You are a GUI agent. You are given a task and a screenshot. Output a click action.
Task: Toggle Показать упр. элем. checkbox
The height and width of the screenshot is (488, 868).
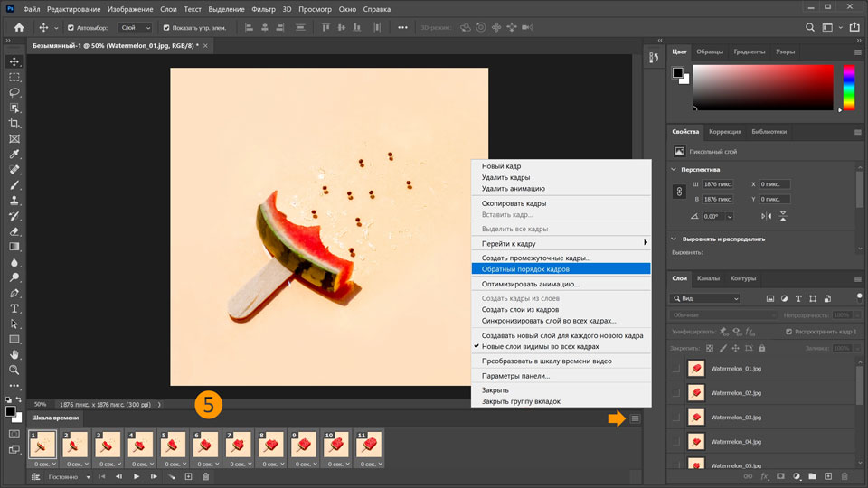point(166,27)
